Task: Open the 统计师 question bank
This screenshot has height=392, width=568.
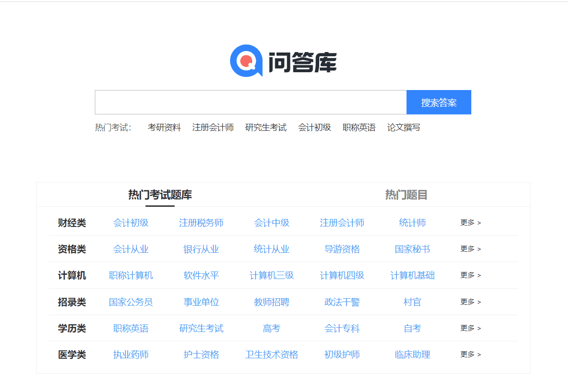Action: (412, 223)
